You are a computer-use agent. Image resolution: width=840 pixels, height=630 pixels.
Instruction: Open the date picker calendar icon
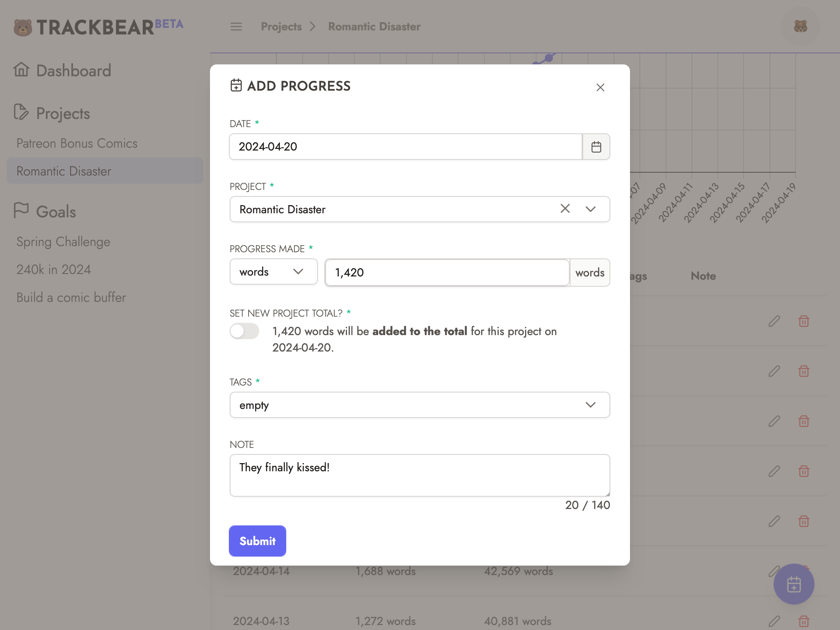click(x=596, y=147)
